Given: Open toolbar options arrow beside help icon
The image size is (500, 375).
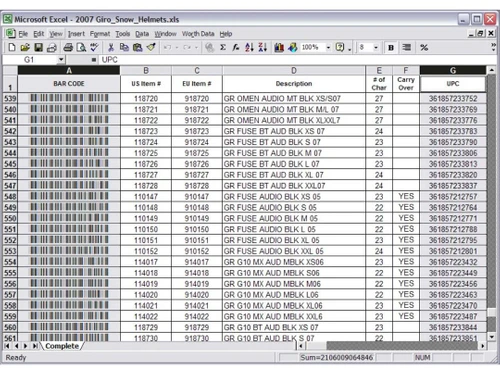Looking at the screenshot, I should [x=349, y=49].
